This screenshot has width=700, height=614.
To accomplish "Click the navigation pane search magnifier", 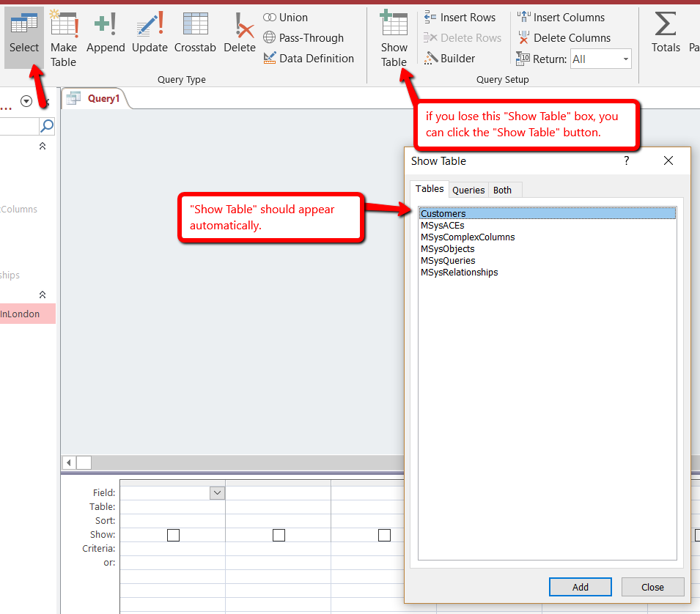I will click(x=47, y=126).
